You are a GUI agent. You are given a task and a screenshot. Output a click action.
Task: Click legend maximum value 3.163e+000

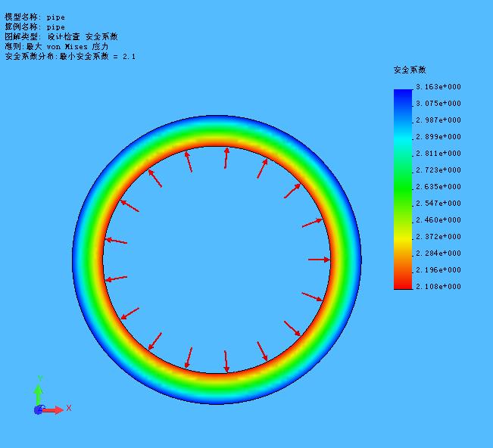coord(438,87)
